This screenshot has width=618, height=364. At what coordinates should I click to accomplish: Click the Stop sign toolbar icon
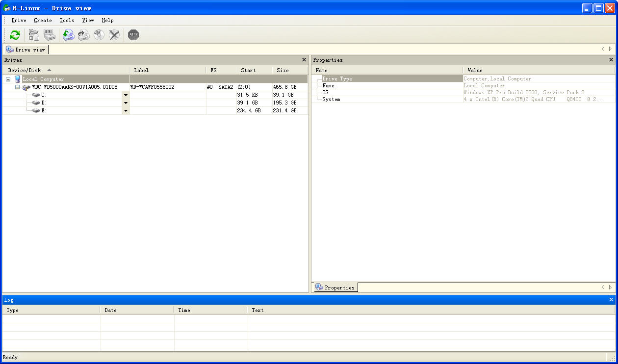(x=133, y=35)
